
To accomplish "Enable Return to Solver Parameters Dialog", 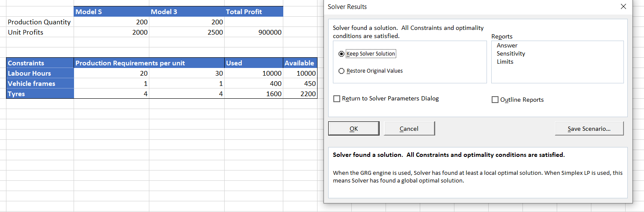I will point(337,99).
